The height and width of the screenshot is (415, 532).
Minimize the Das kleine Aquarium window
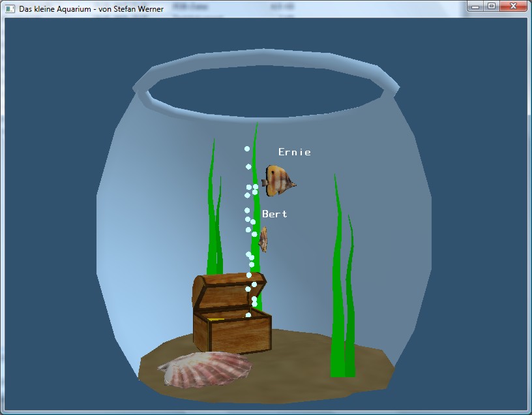pos(475,6)
